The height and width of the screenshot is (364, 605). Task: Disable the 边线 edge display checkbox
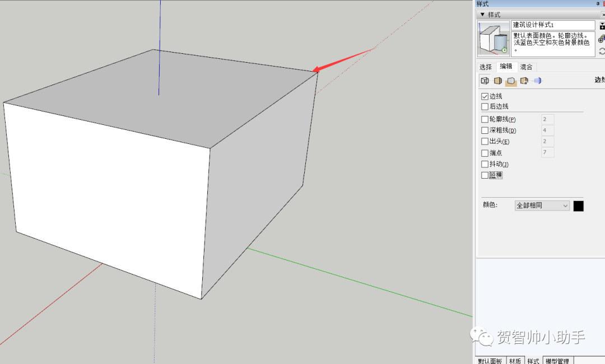[x=485, y=95]
